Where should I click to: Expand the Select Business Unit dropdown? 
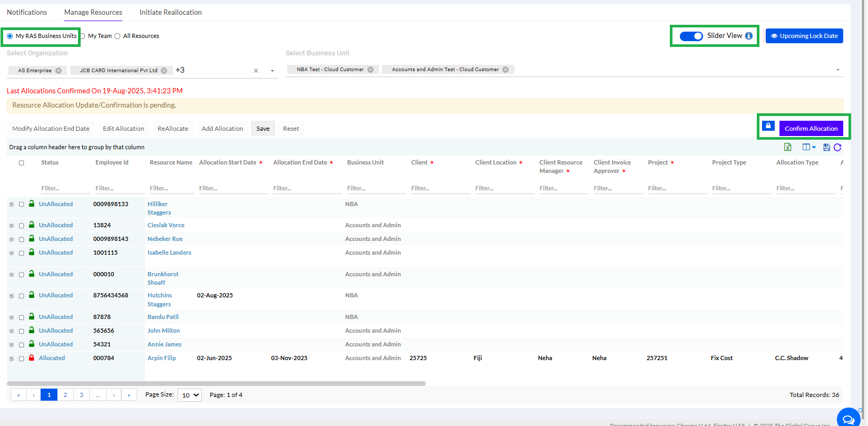click(837, 70)
